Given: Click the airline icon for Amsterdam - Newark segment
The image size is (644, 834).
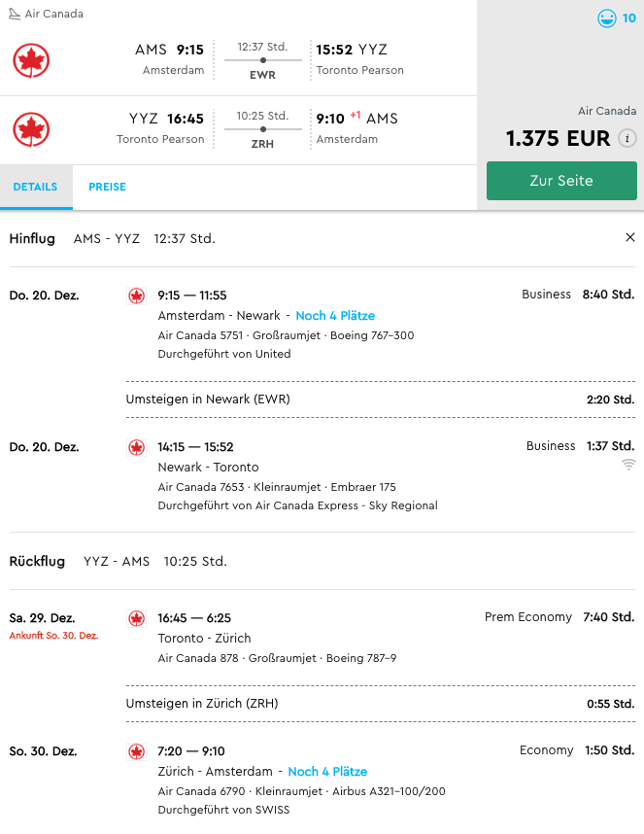Looking at the screenshot, I should click(137, 295).
